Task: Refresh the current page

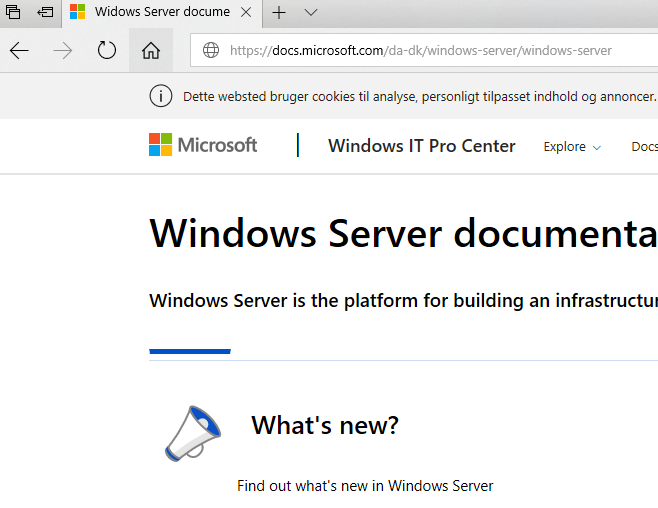Action: 107,50
